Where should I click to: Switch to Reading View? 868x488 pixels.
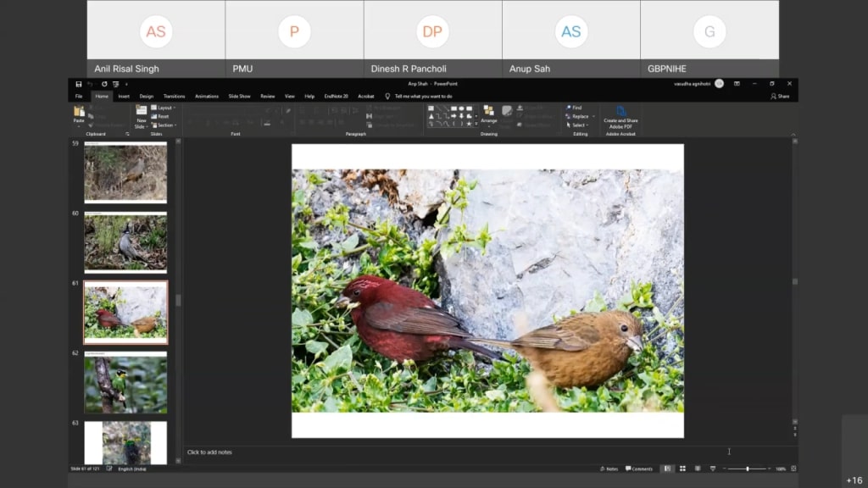pos(697,469)
